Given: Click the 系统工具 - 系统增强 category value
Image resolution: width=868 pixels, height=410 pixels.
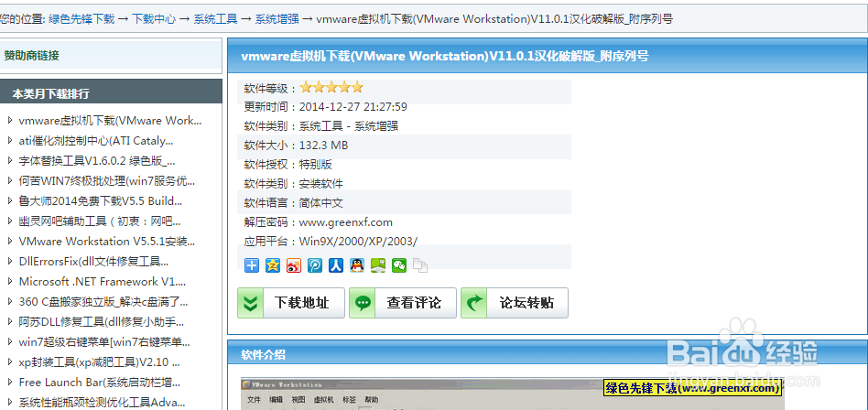Looking at the screenshot, I should tap(349, 126).
